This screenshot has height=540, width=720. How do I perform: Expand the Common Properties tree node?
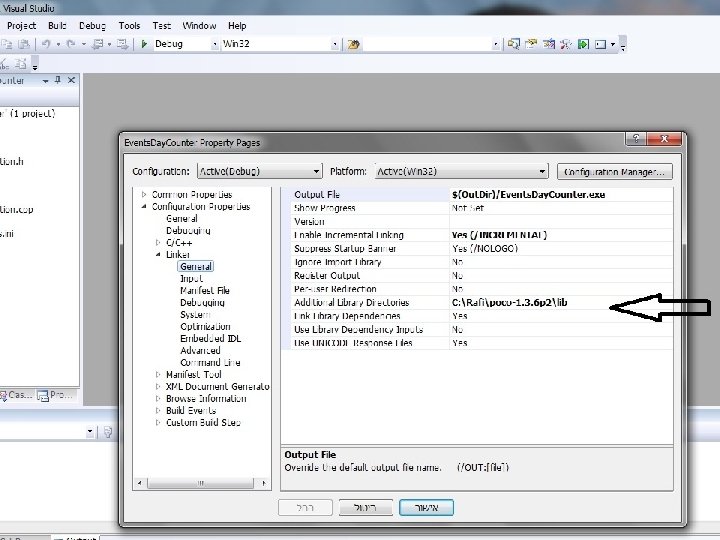[144, 194]
